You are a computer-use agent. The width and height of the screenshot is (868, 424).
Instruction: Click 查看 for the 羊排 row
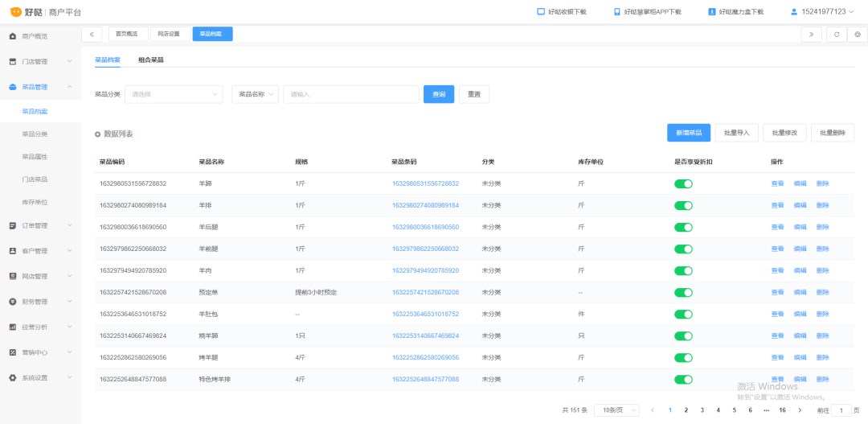click(x=777, y=206)
